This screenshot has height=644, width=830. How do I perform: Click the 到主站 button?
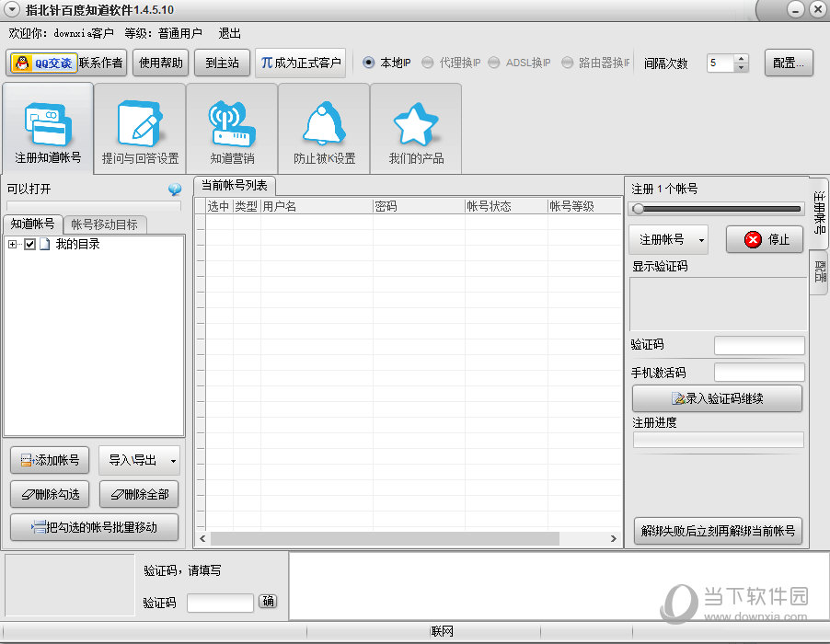[x=223, y=63]
